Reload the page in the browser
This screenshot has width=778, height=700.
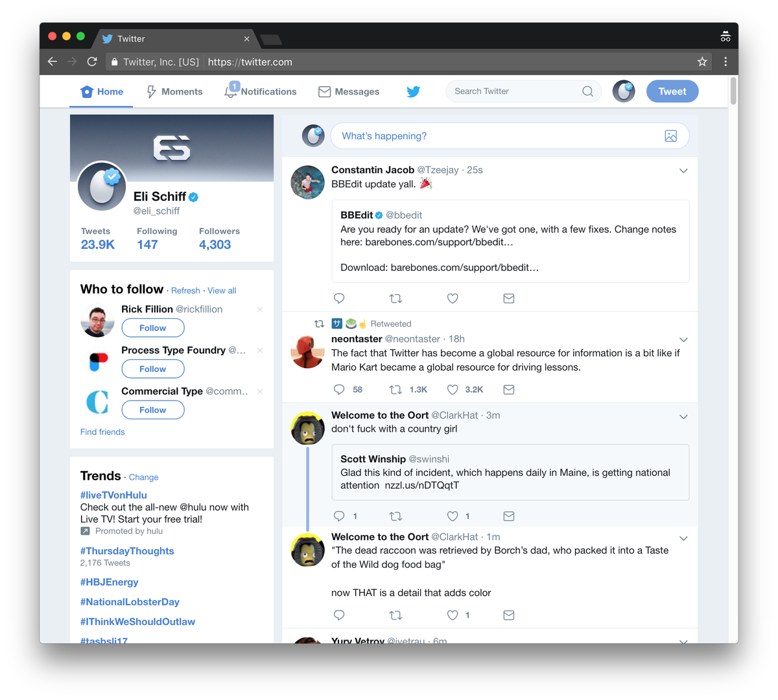tap(92, 62)
